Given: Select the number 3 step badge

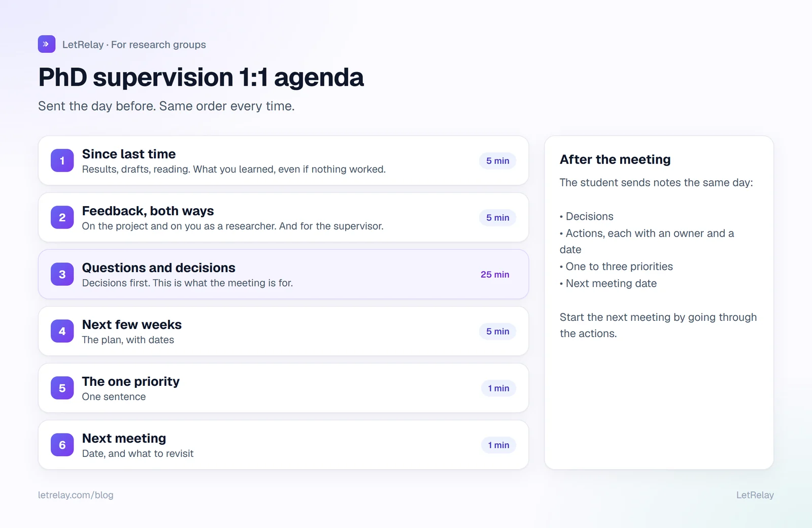Looking at the screenshot, I should [x=62, y=274].
